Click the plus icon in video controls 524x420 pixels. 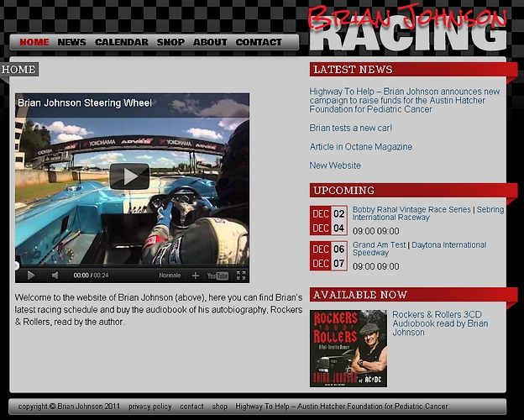coord(196,275)
